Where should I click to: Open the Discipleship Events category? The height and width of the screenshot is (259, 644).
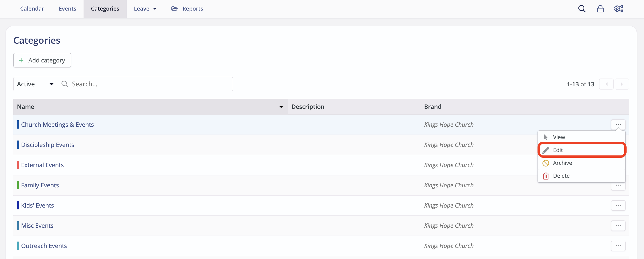(x=47, y=144)
